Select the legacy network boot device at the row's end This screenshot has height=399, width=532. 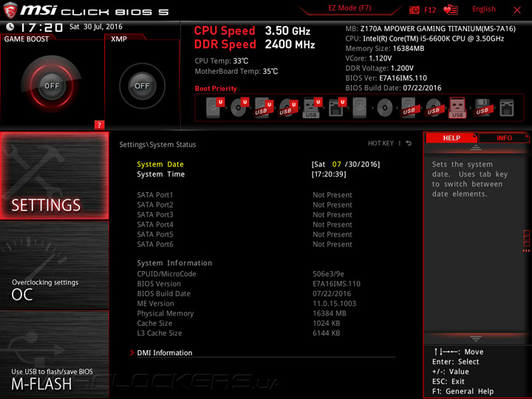507,108
